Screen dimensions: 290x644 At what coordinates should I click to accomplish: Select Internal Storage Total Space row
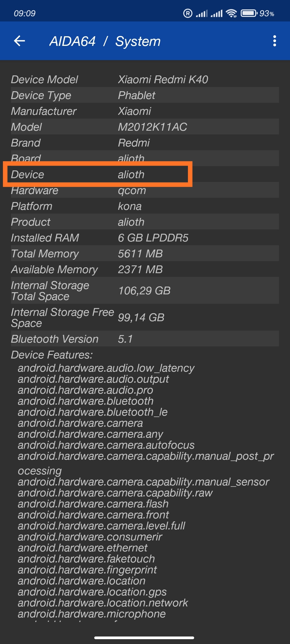click(145, 291)
